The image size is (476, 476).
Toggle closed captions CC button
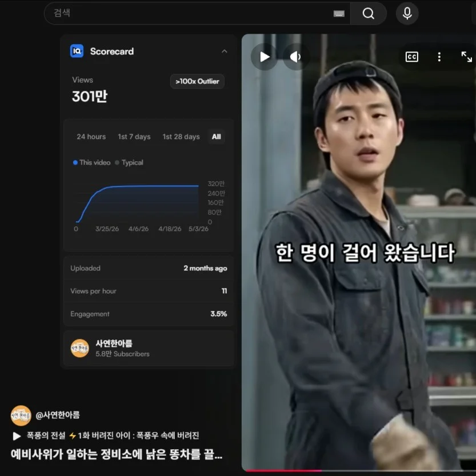click(411, 57)
